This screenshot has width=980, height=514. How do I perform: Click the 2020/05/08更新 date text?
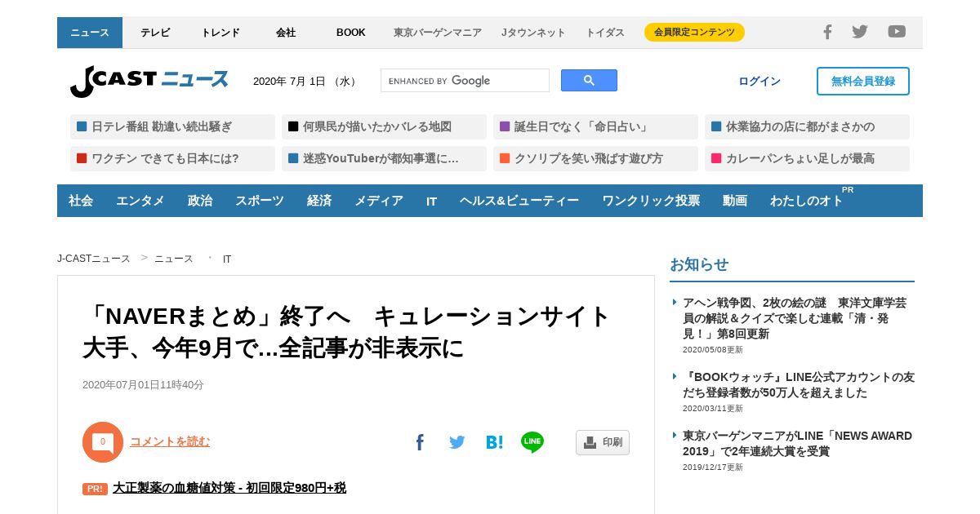click(x=713, y=350)
